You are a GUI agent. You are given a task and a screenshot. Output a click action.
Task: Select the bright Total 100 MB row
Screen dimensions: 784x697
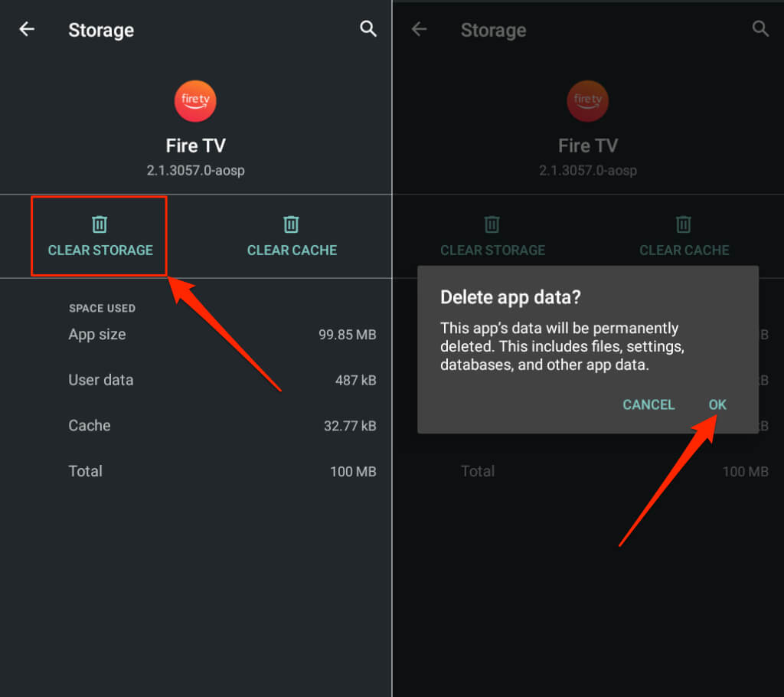(222, 471)
